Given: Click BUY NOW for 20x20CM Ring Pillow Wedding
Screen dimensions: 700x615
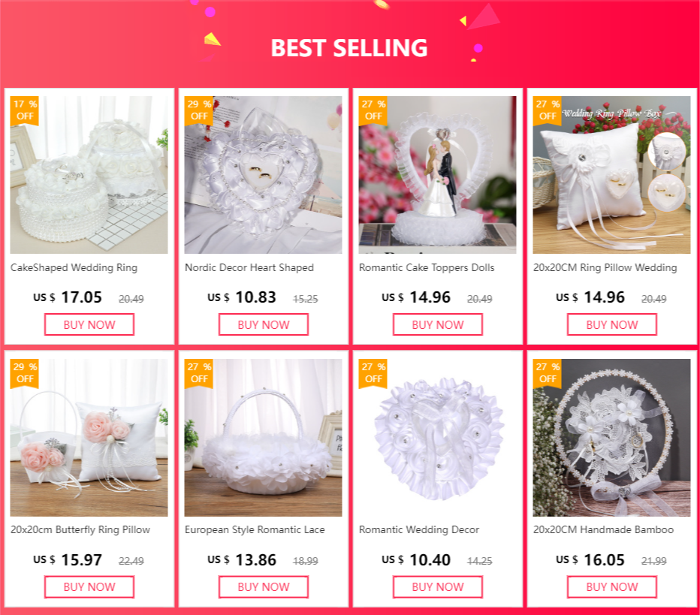Looking at the screenshot, I should tap(612, 324).
